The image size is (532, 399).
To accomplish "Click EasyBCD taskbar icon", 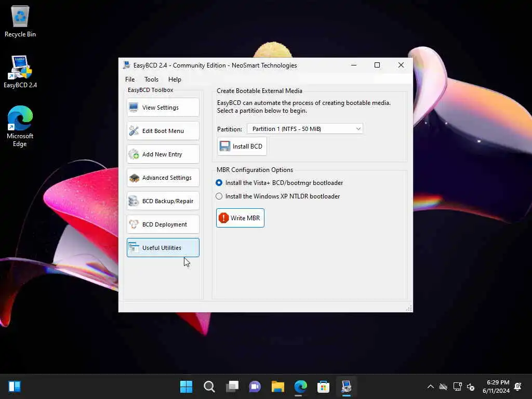I will click(347, 387).
